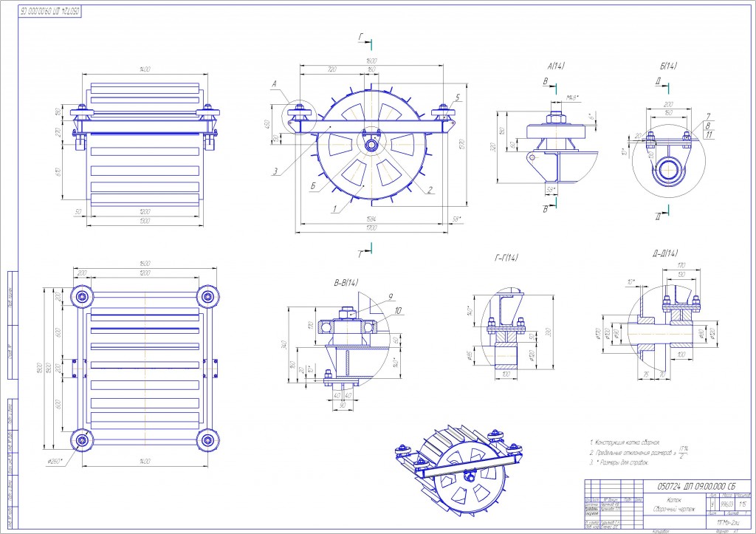The width and height of the screenshot is (756, 534).
Task: Click the note "3. * Размеры для справок."
Action: tap(619, 462)
